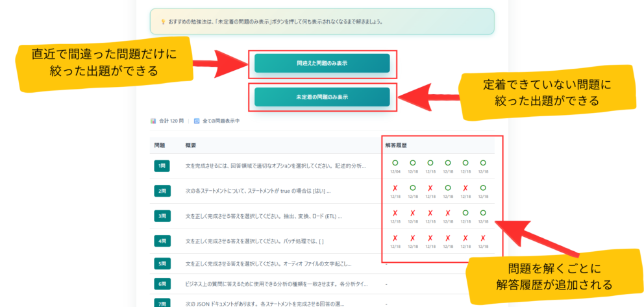Click the first red cross in question 2 history
This screenshot has width=644, height=307.
[395, 188]
